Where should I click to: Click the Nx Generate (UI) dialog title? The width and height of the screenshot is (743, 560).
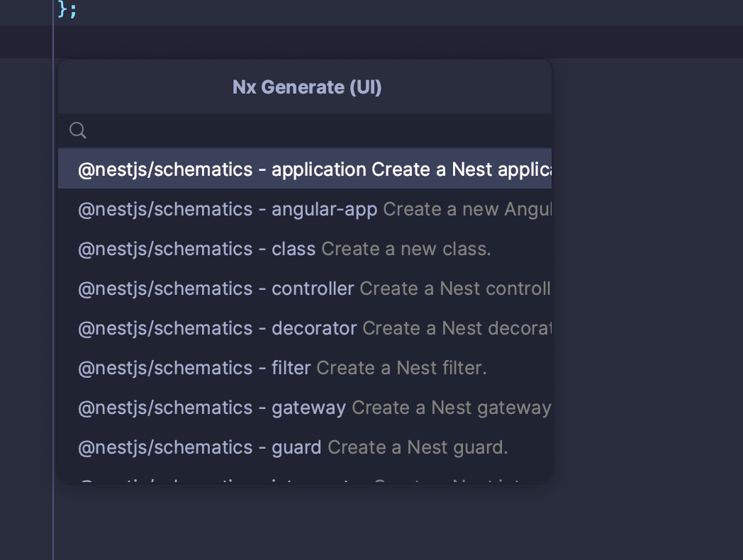tap(306, 86)
